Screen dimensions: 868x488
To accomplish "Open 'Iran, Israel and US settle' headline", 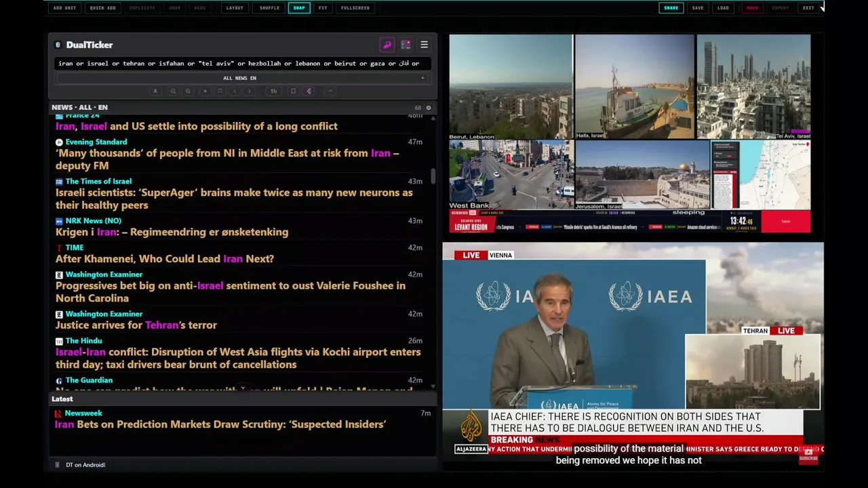I will coord(197,126).
